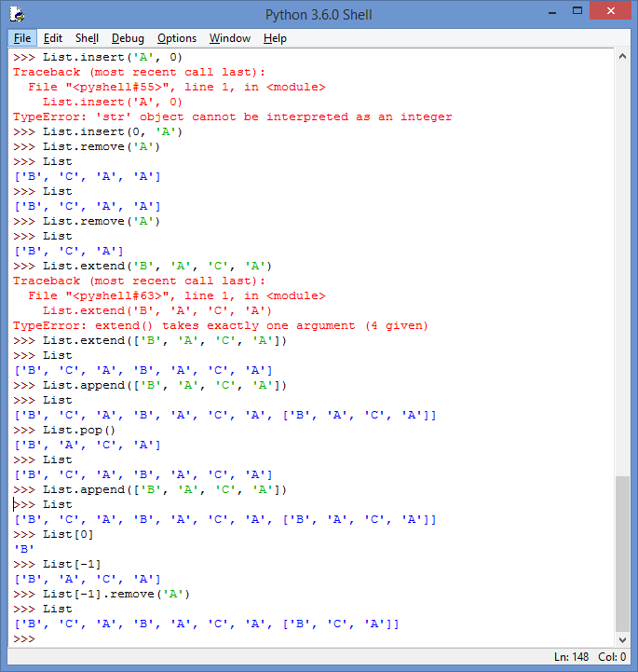Open the File menu
This screenshot has width=638, height=672.
click(22, 38)
